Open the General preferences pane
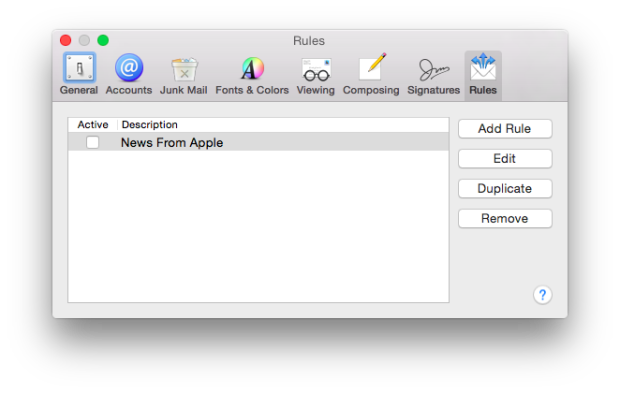The image size is (620, 393). [79, 74]
